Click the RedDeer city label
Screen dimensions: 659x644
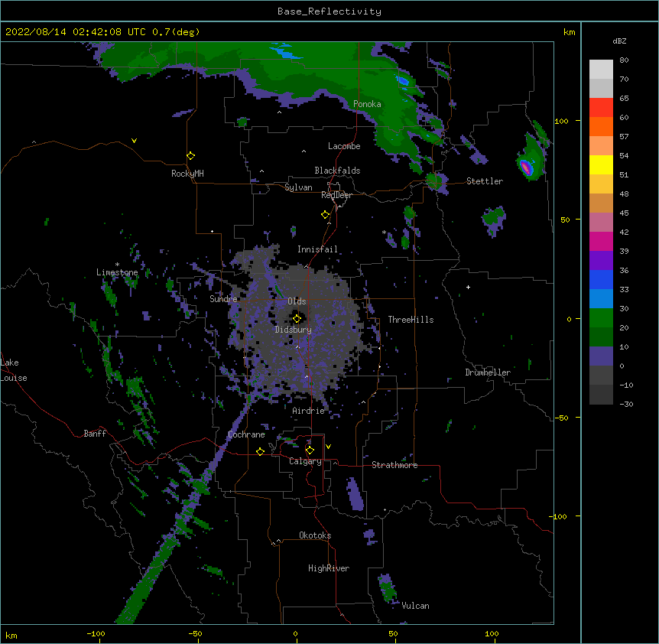[336, 195]
